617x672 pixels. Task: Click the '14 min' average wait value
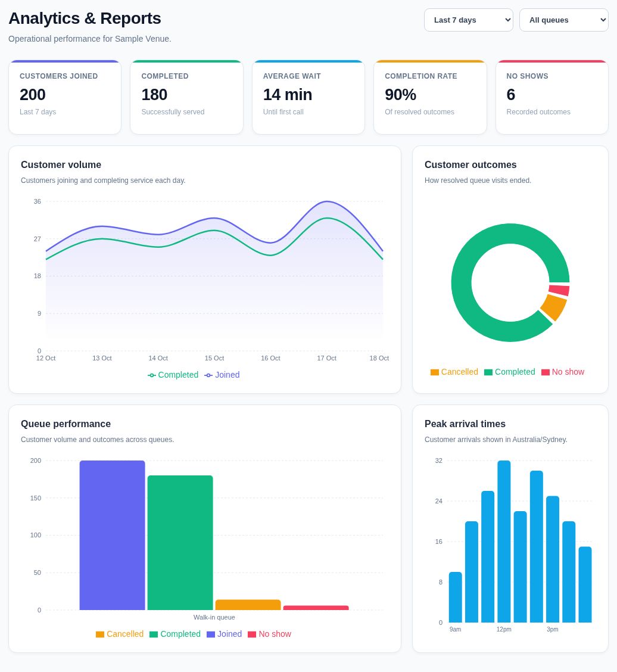click(x=288, y=95)
